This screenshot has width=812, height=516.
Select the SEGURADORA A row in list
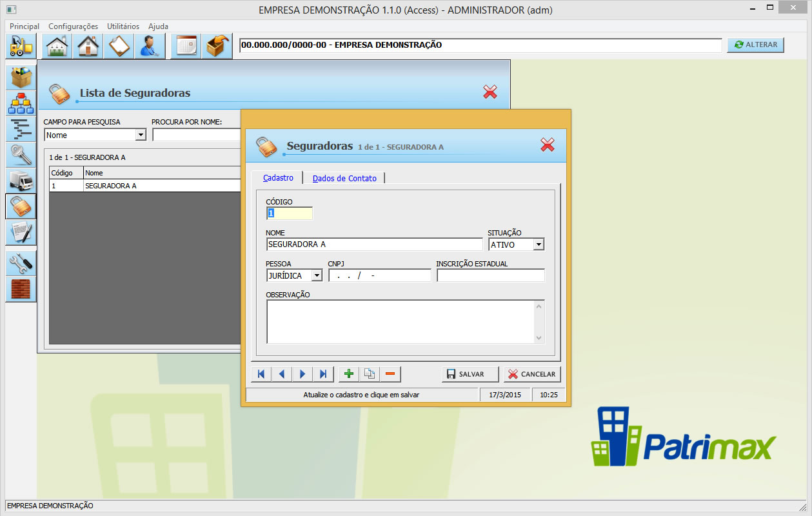click(145, 186)
